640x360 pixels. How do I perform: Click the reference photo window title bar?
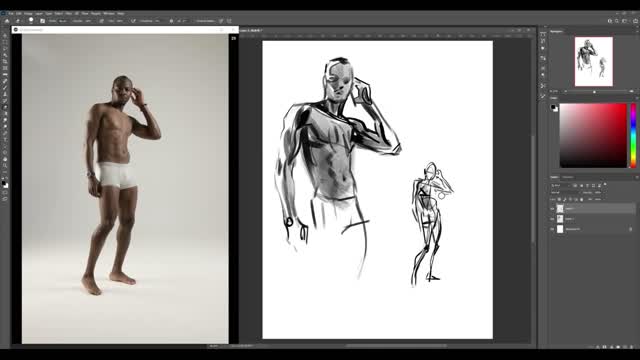click(x=124, y=30)
